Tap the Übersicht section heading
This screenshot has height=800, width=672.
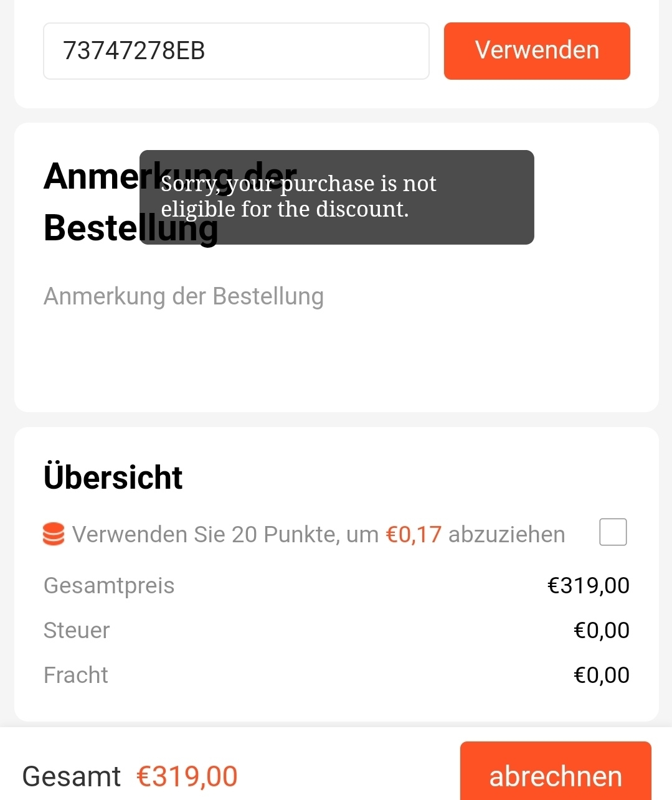tap(113, 478)
